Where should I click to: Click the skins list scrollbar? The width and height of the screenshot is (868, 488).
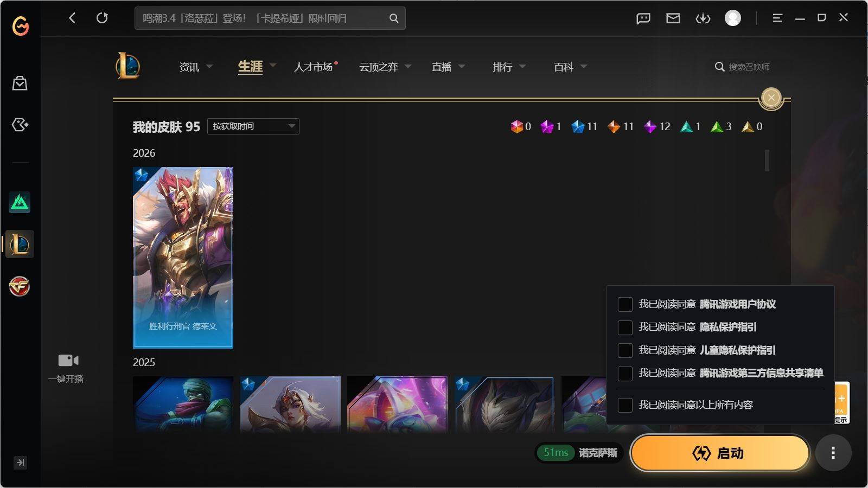(767, 160)
